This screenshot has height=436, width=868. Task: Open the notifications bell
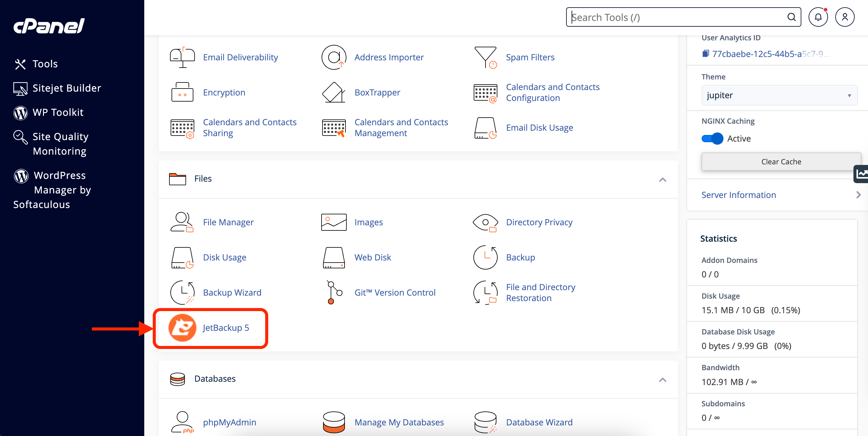point(818,17)
